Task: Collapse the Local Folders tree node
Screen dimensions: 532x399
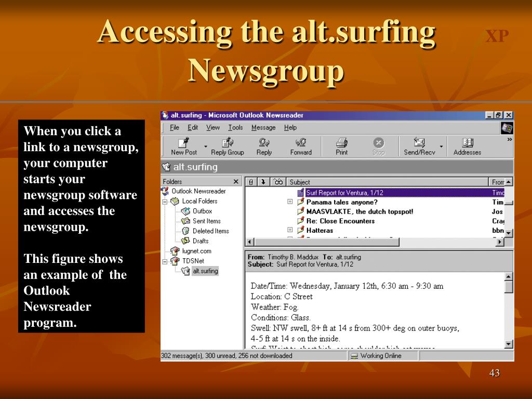Action: [x=165, y=202]
